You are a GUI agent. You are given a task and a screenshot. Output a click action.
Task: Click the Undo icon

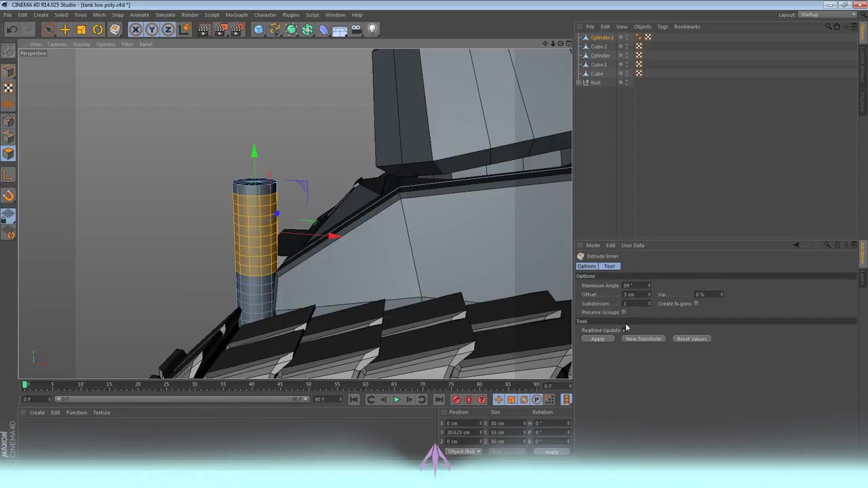[x=12, y=28]
